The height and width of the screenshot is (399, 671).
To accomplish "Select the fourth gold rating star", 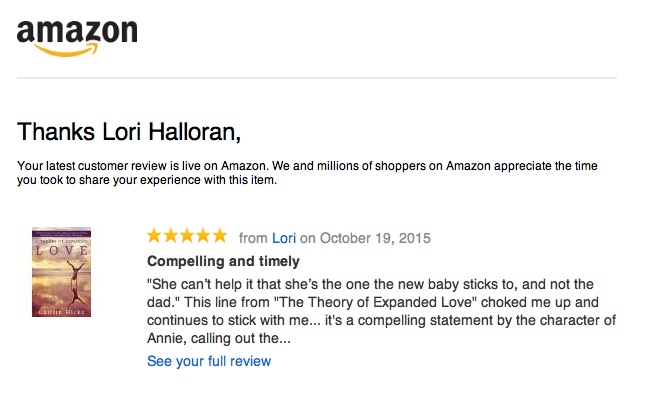I will coord(203,236).
